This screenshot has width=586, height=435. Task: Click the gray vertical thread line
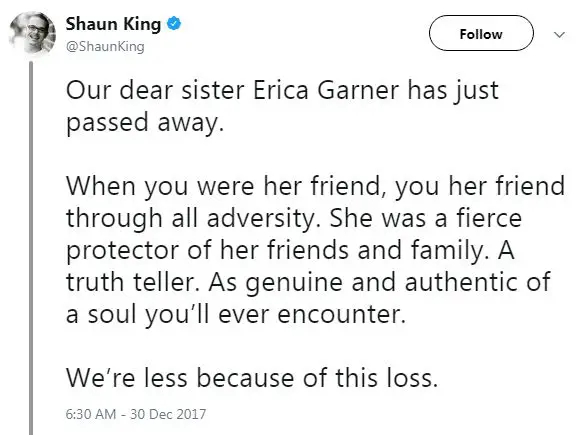tap(31, 248)
